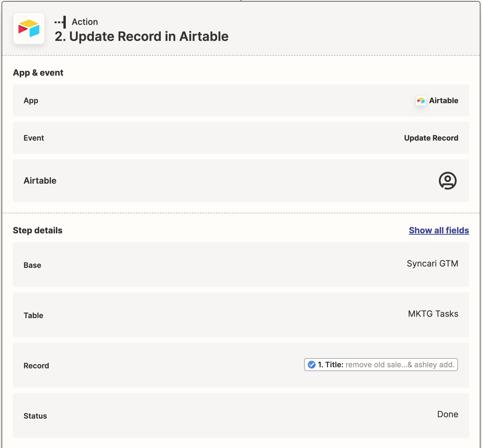Screen dimensions: 482x448
Task: Open the Show all fields link
Action: (x=439, y=230)
